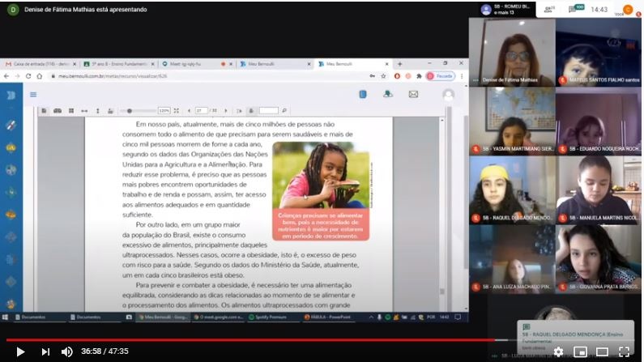Select two-page book view icon
The height and width of the screenshot is (362, 644).
[x=58, y=111]
